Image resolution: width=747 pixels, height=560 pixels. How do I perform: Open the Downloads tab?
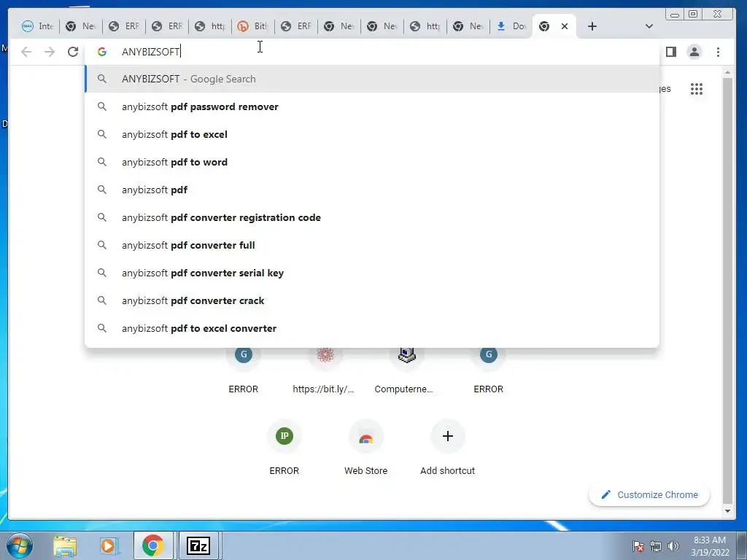(x=511, y=26)
